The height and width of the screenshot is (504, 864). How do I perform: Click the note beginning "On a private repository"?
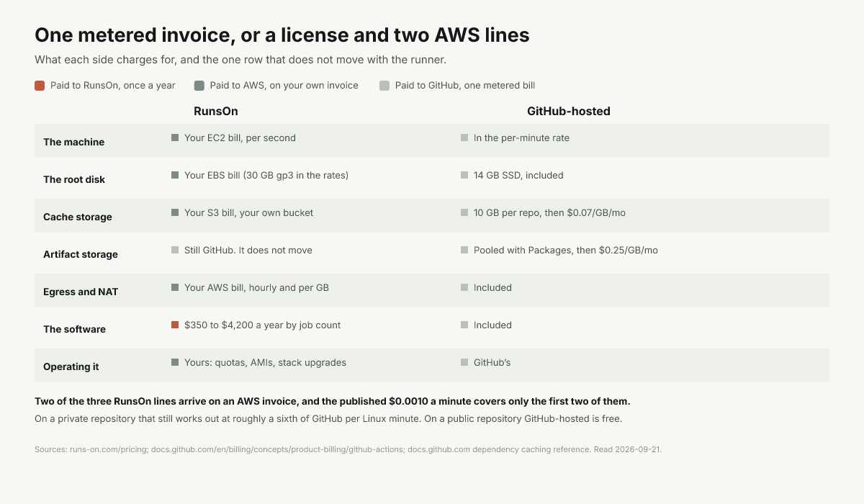pyautogui.click(x=328, y=418)
